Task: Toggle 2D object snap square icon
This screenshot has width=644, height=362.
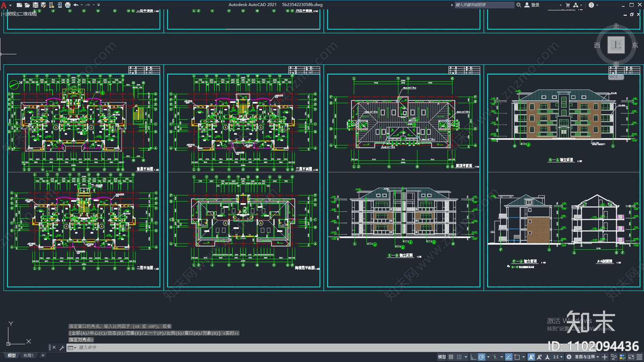Action: point(517,357)
